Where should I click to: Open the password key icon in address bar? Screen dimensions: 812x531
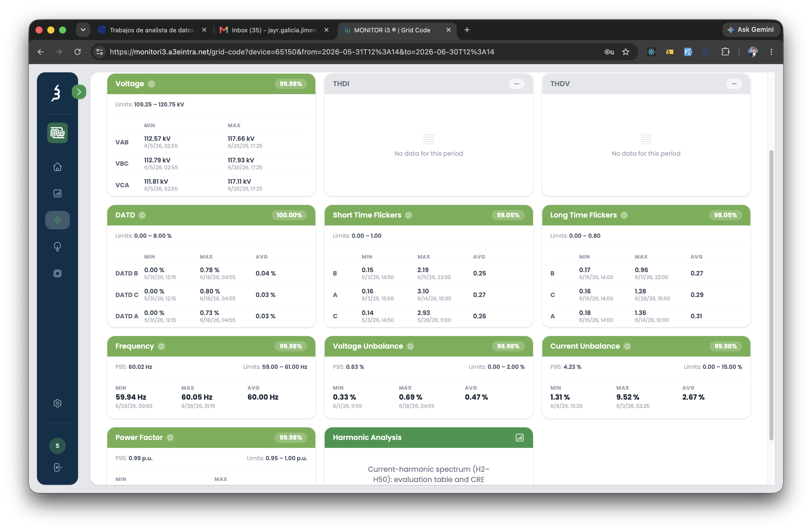pyautogui.click(x=609, y=52)
